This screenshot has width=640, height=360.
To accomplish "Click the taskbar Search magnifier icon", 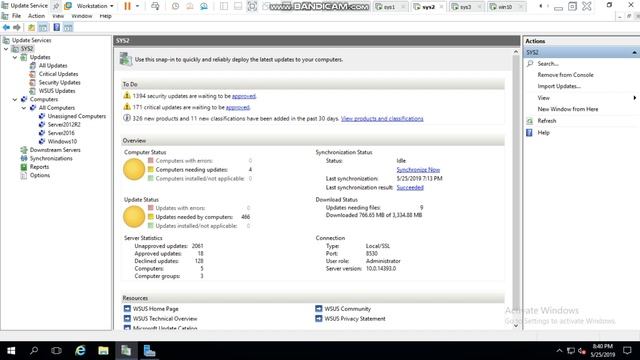I will click(x=34, y=351).
